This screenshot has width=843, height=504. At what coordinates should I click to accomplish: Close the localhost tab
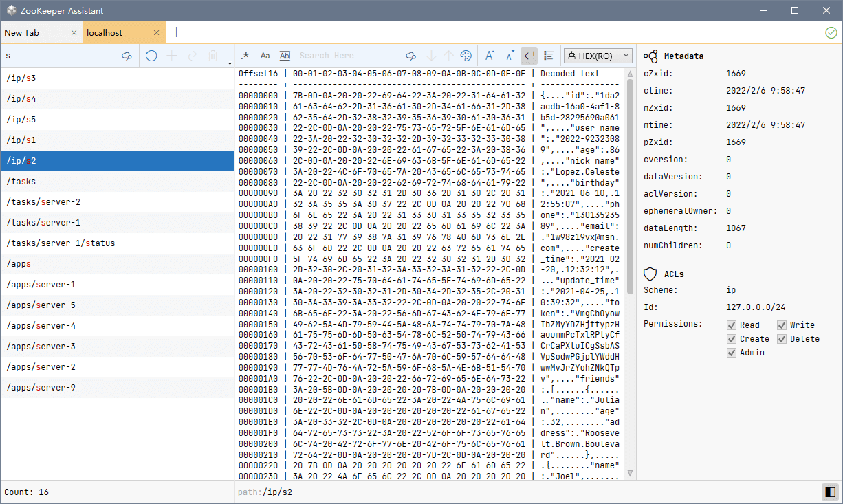(x=157, y=32)
